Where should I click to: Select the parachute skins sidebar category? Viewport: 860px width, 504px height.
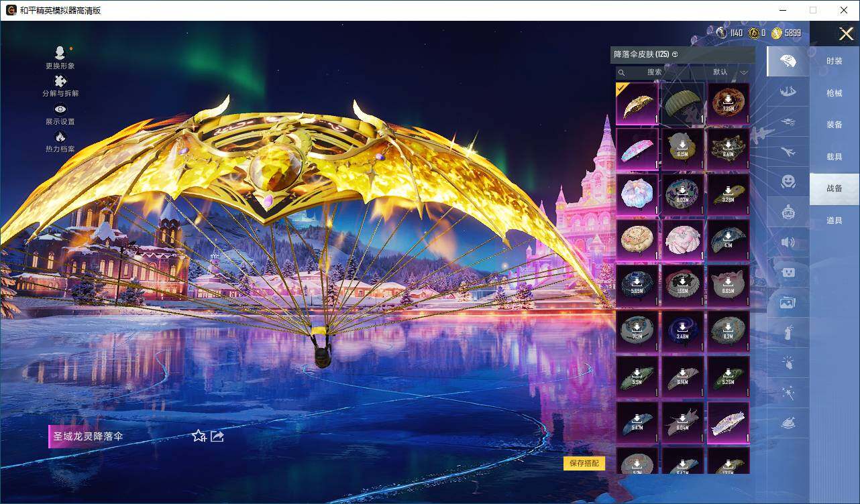(788, 62)
